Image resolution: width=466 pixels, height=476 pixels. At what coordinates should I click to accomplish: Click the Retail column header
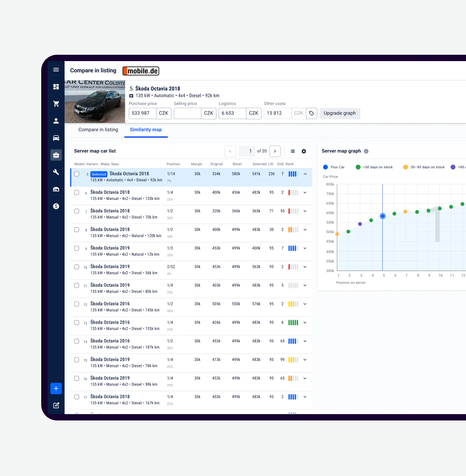coord(237,164)
